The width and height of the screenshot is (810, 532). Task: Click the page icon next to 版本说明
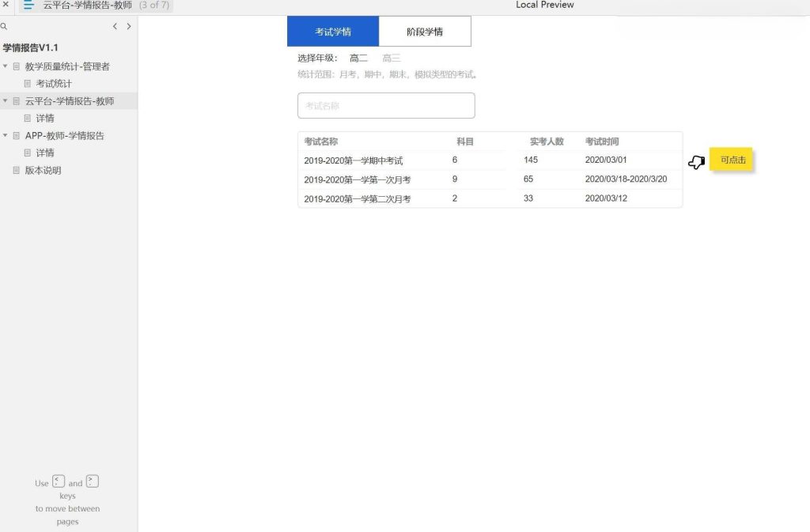point(16,170)
